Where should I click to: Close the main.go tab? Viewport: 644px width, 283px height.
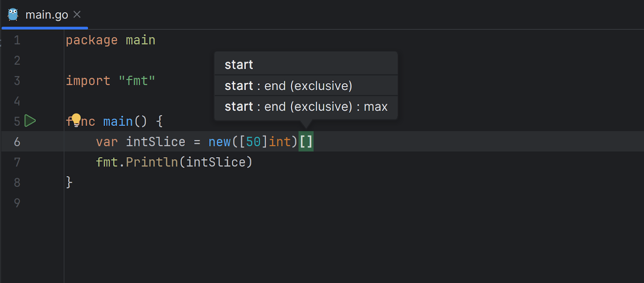click(x=77, y=14)
